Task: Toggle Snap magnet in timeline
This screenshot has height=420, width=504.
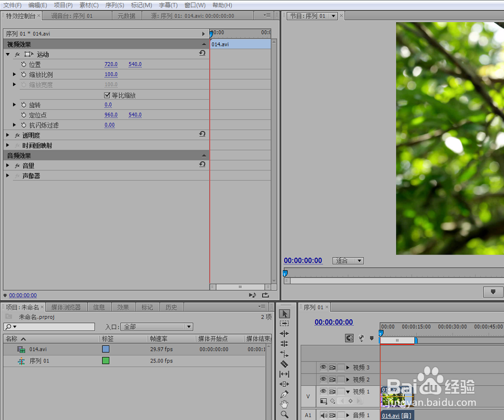Action: (349, 338)
